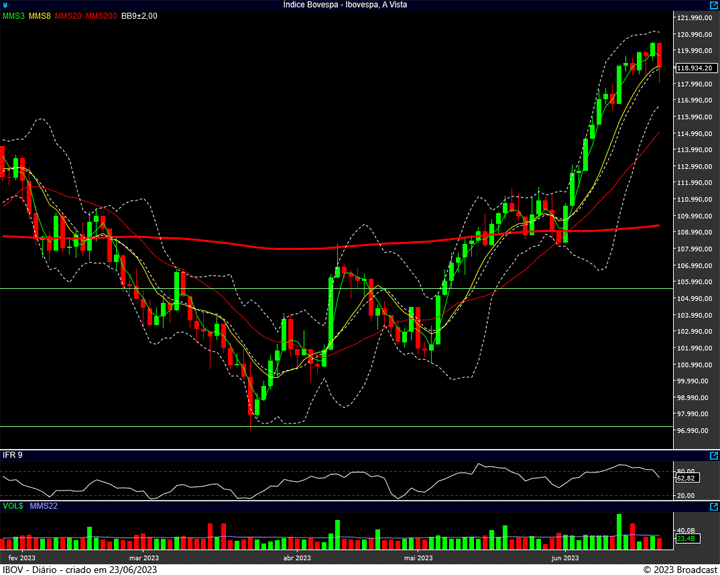Click the Broadcast app icon in title bar
This screenshot has width=720, height=575.
point(6,5)
